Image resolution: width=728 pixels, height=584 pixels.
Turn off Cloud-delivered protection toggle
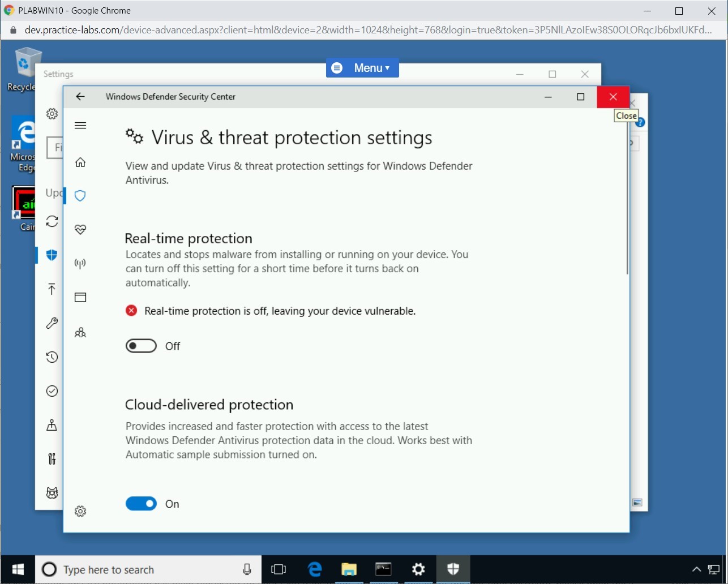click(141, 504)
